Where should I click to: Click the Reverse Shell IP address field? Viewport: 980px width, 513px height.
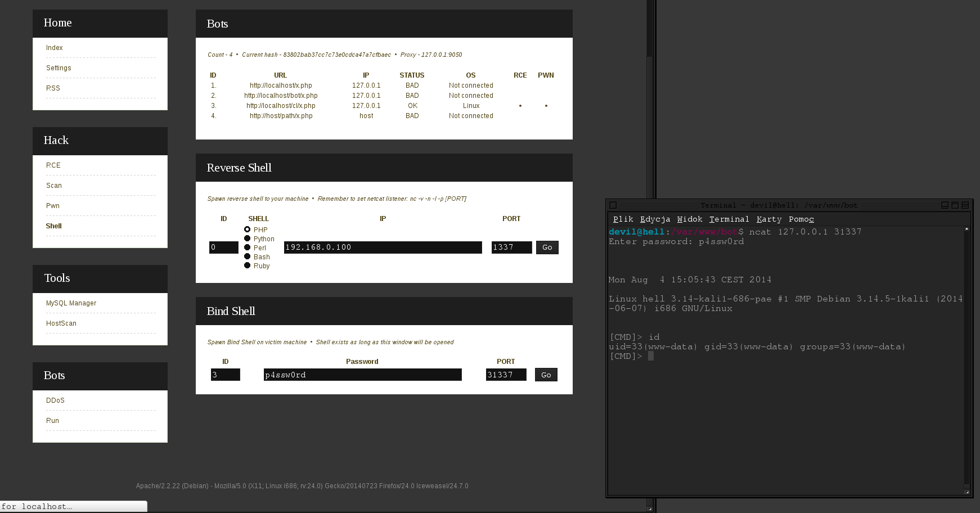pyautogui.click(x=383, y=247)
